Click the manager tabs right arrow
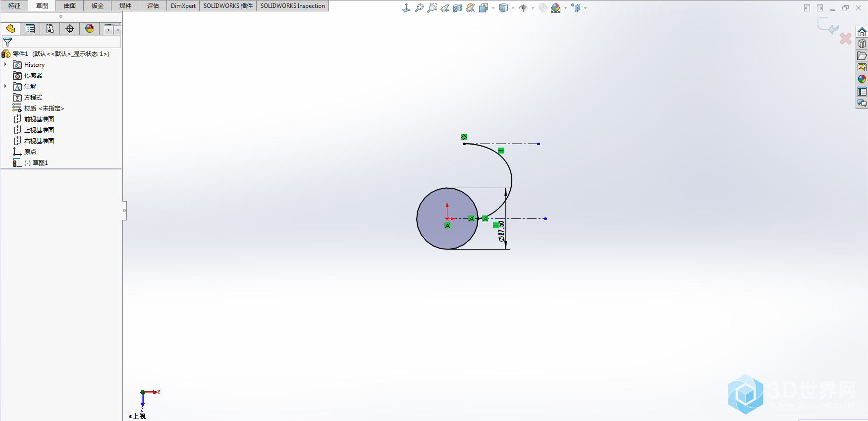Screen dimensions: 868x421 (x=117, y=30)
